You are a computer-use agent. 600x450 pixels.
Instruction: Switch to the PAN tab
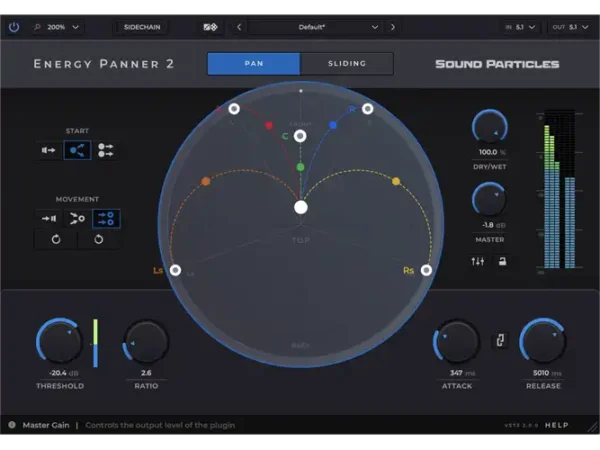(x=254, y=64)
